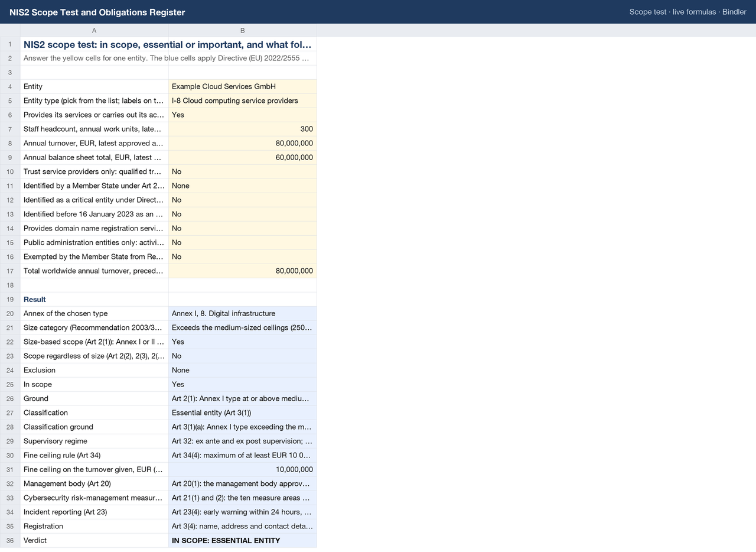
Task: Click 'No' in the domain name registration row
Action: coord(243,228)
